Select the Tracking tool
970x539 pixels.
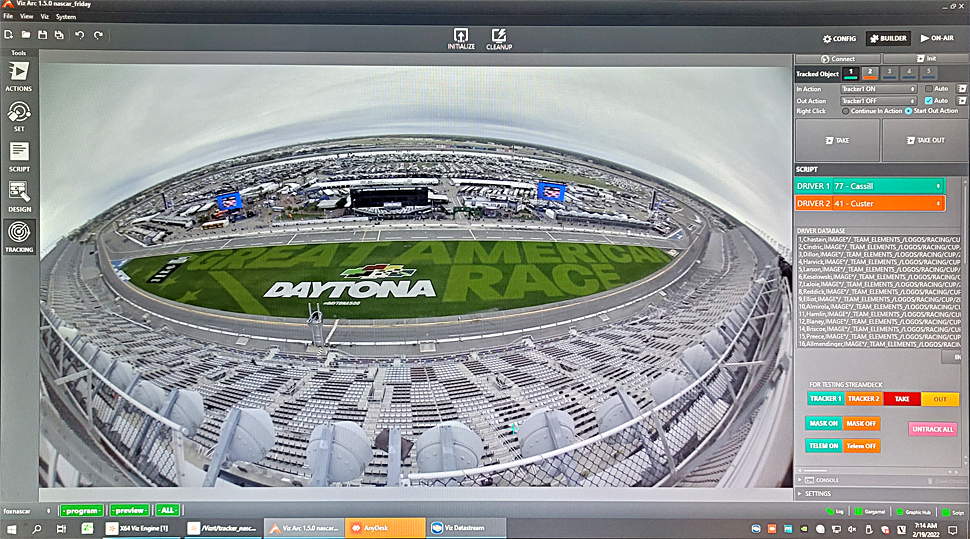tap(19, 237)
